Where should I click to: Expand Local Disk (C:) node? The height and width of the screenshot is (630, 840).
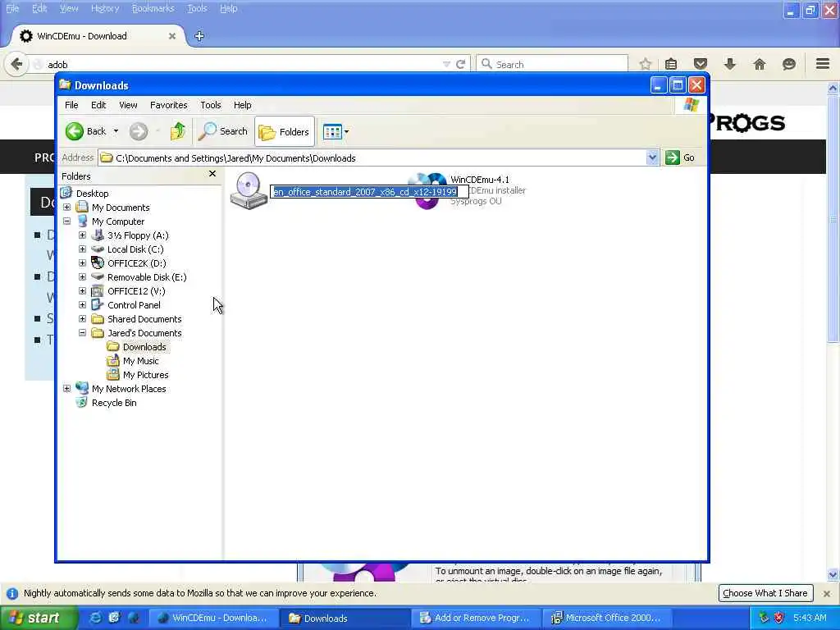83,249
